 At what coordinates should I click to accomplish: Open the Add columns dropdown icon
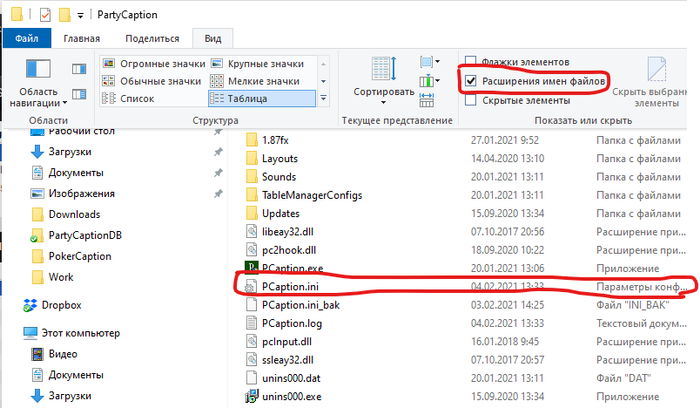(x=429, y=81)
